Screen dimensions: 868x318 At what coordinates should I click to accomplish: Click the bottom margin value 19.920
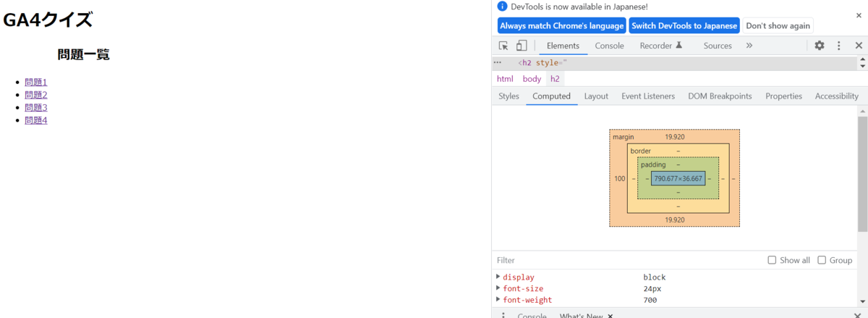point(674,219)
